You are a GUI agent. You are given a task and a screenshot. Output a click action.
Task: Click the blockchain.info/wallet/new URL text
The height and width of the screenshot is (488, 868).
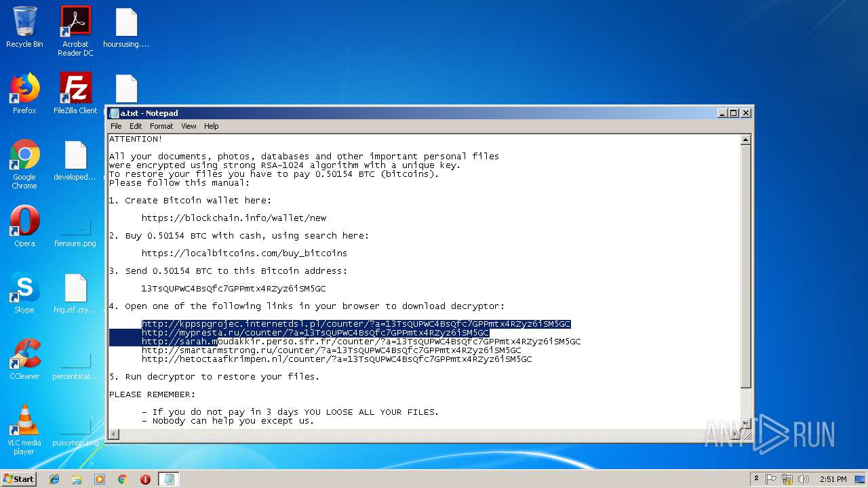pos(234,218)
